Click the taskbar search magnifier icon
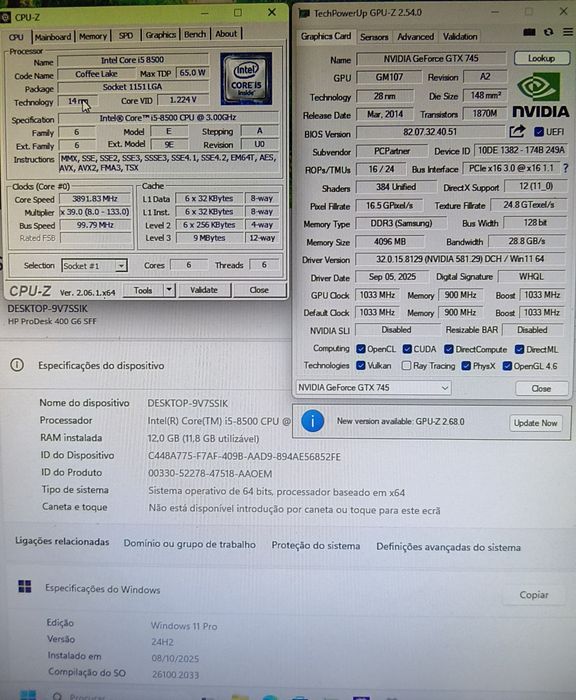Screen dimensions: 576x700 [x=57, y=696]
